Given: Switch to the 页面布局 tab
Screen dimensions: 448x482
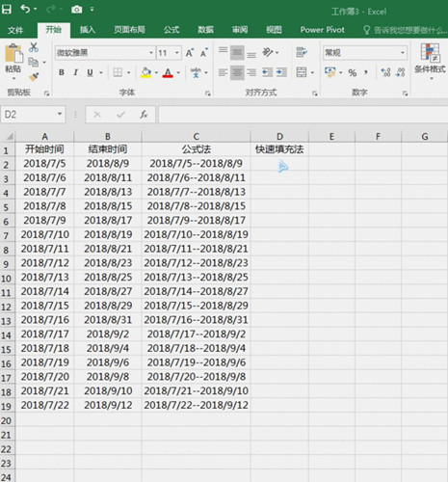Looking at the screenshot, I should tap(129, 30).
